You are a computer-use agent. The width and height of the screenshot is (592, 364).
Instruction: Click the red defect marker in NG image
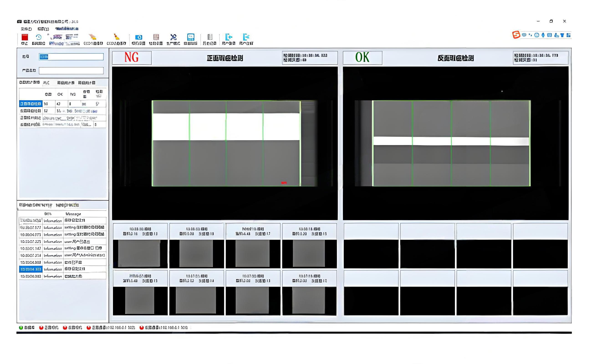(x=284, y=183)
